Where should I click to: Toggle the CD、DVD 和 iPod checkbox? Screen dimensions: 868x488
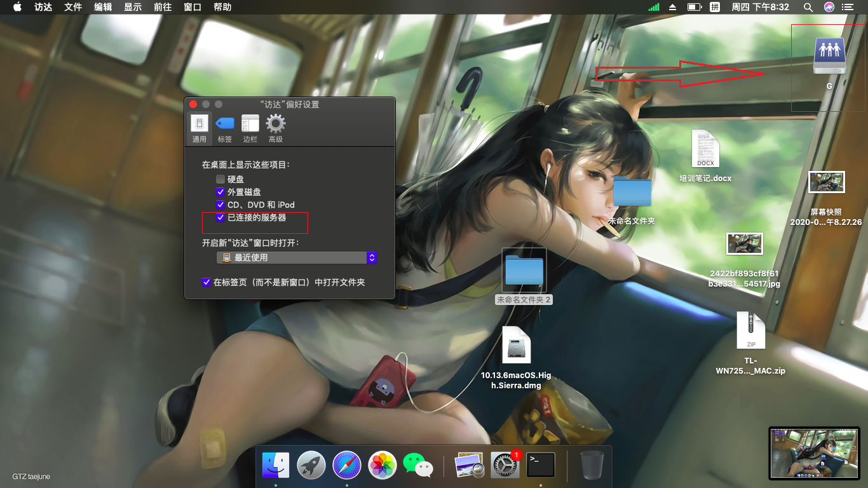[x=220, y=205]
